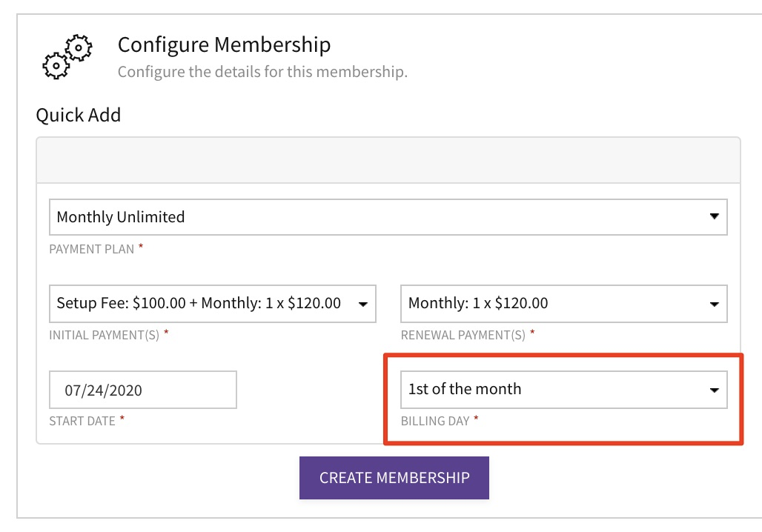
Task: Open the Monthly Unlimited payment plan dropdown
Action: pyautogui.click(x=388, y=216)
